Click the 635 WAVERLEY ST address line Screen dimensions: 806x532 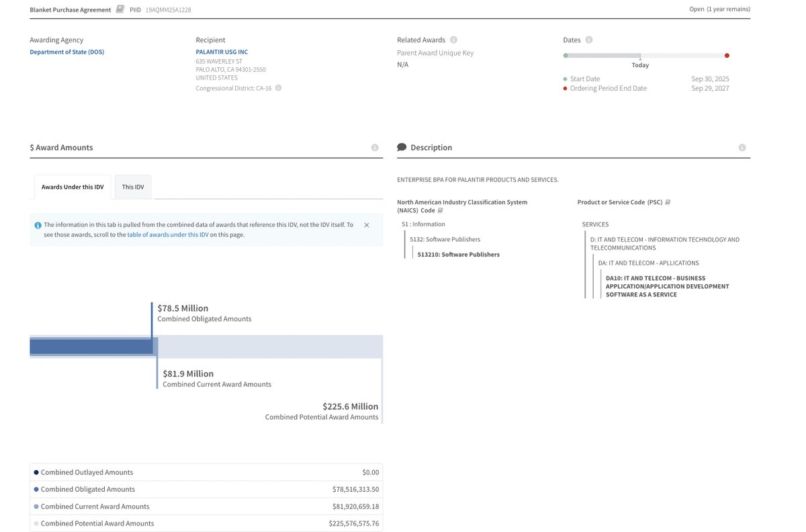pyautogui.click(x=219, y=61)
